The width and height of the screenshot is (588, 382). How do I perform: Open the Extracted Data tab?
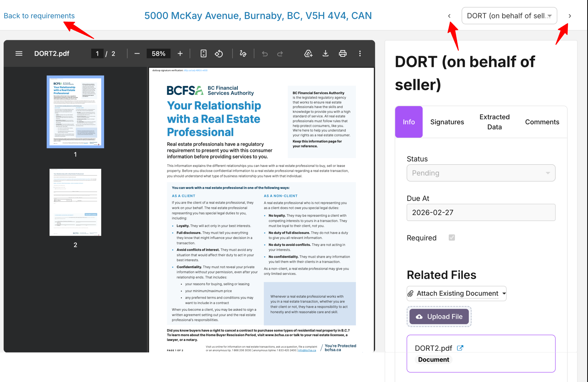coord(494,122)
